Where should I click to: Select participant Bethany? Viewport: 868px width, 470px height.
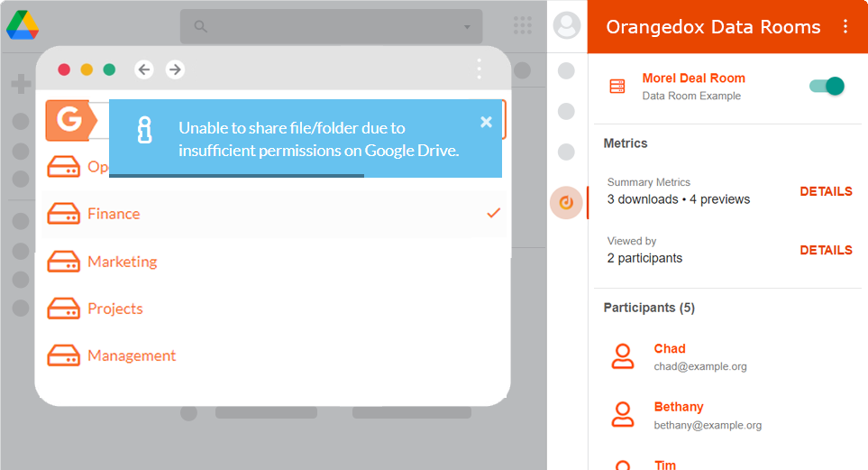coord(679,407)
